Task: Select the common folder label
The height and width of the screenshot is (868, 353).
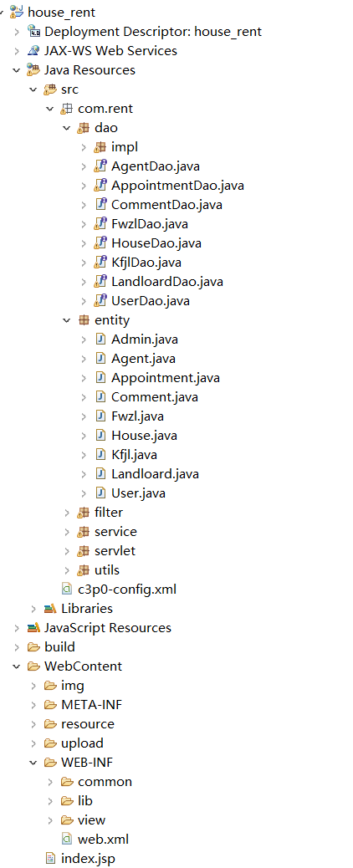Action: (105, 782)
